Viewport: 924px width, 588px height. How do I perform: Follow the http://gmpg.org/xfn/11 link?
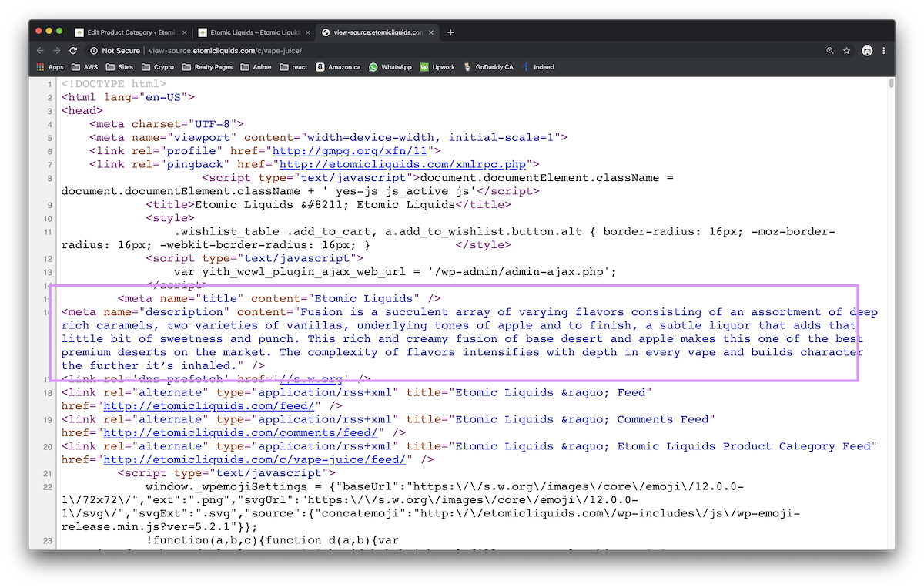pyautogui.click(x=351, y=151)
